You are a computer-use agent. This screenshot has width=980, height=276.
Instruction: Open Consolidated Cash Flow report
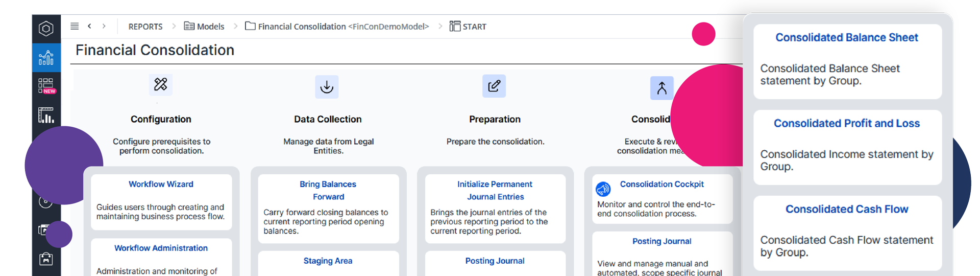pos(847,209)
